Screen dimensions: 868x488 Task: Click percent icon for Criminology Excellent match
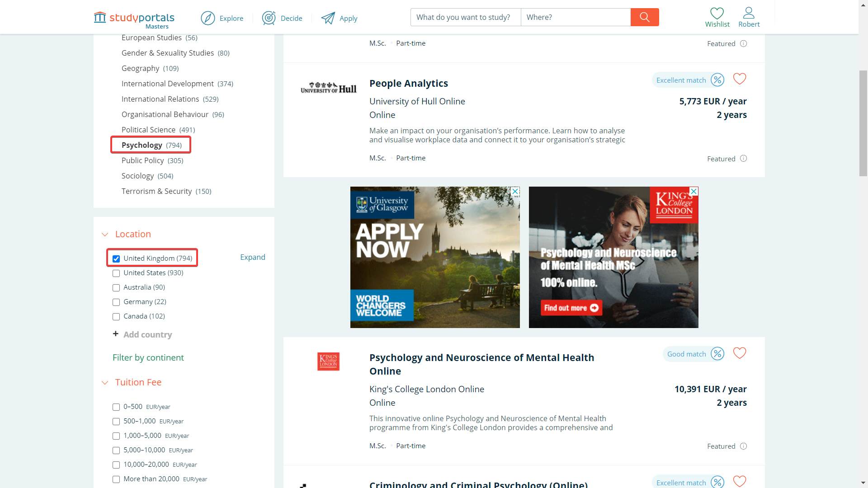coord(717,482)
